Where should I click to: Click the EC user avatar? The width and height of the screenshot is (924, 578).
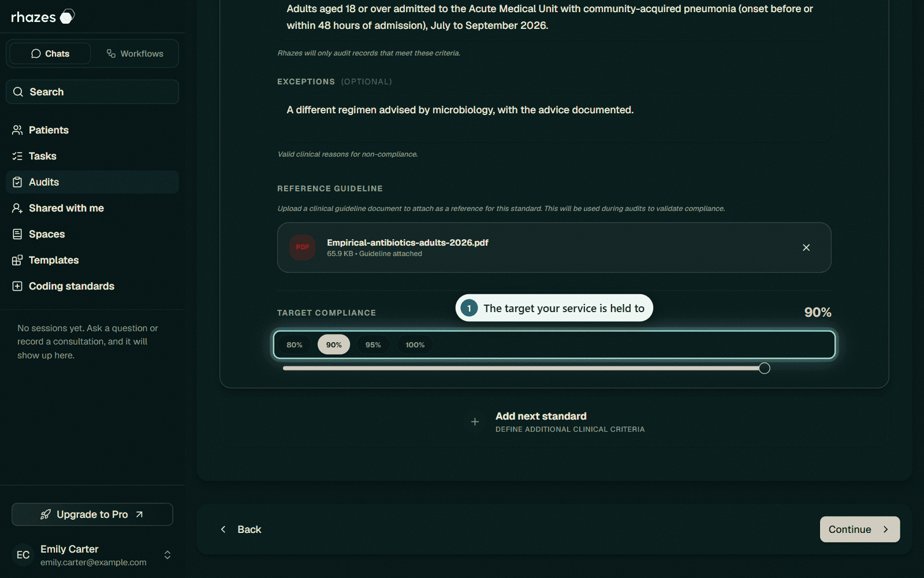pos(23,555)
